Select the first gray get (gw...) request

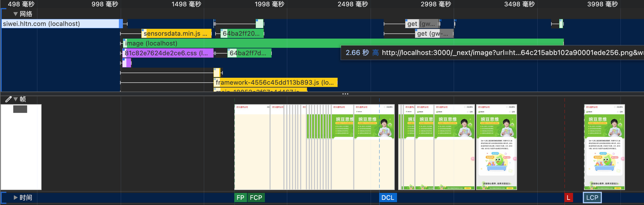coord(421,24)
